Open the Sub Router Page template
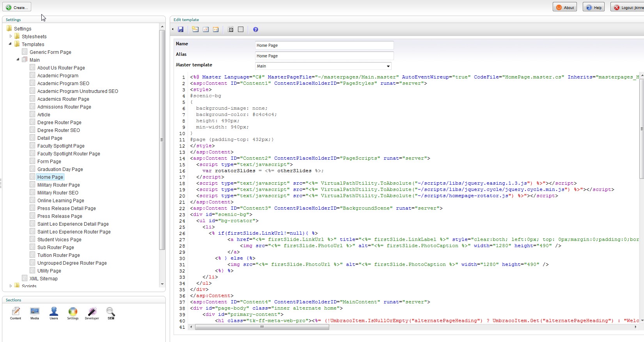644x342 pixels. point(55,247)
